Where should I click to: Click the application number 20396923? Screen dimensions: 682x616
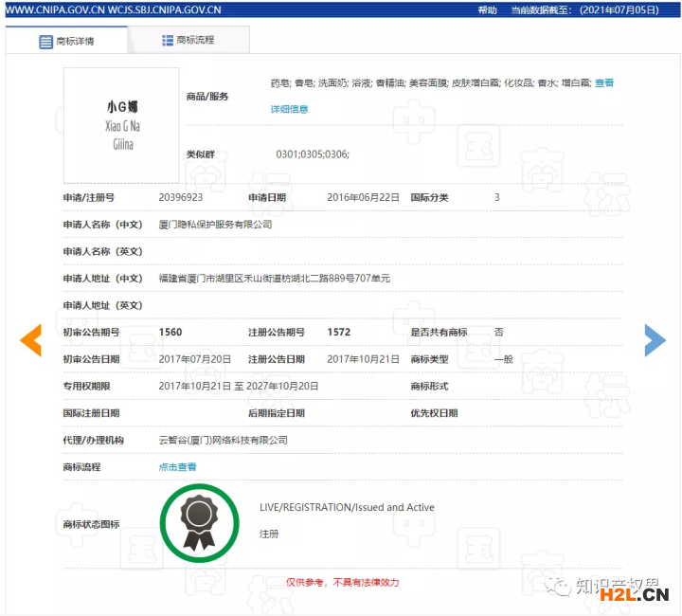(x=181, y=198)
